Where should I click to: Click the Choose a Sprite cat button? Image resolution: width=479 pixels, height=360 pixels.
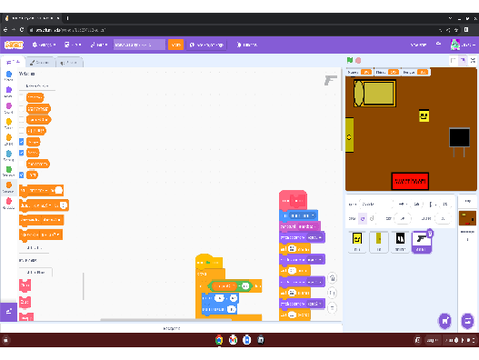tap(445, 321)
